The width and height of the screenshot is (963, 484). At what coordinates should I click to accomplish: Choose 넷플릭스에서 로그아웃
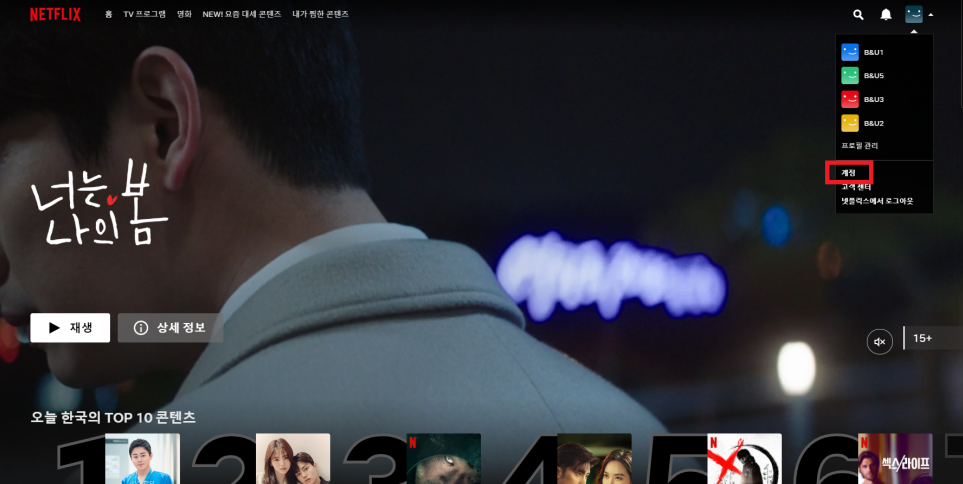coord(877,201)
